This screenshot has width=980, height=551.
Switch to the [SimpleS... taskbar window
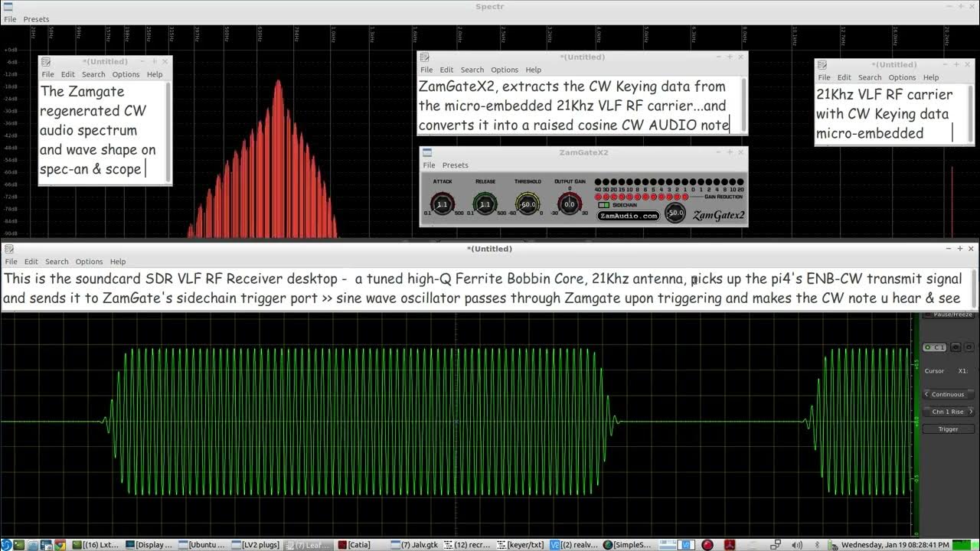click(628, 545)
